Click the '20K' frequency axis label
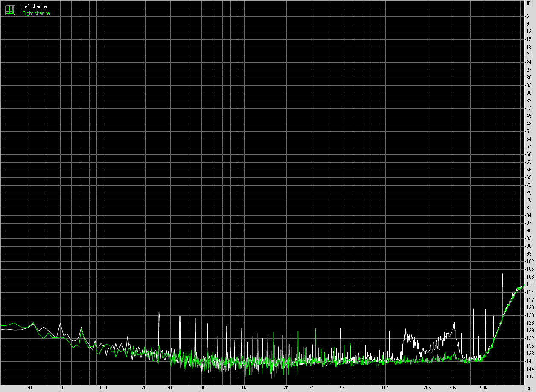 click(428, 388)
